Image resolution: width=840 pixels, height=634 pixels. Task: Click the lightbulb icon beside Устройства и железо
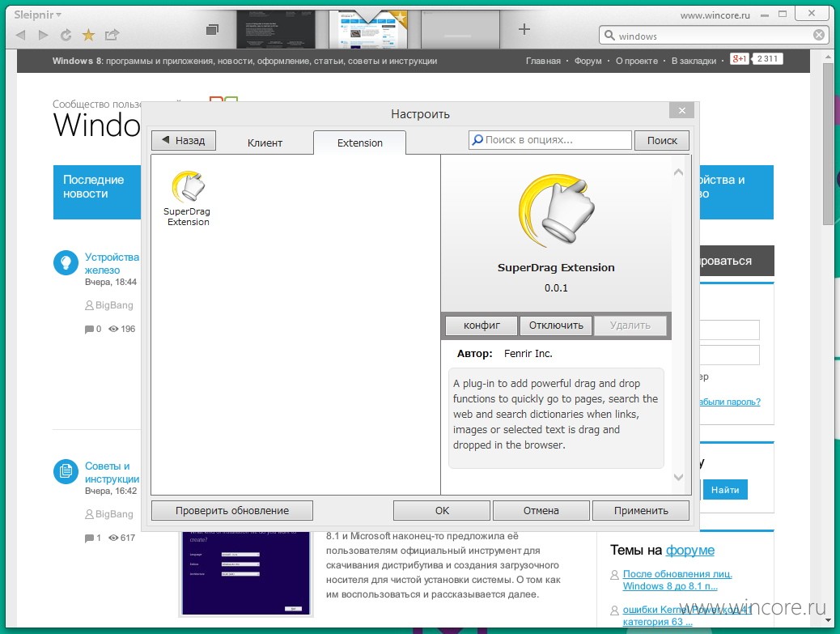click(x=66, y=262)
